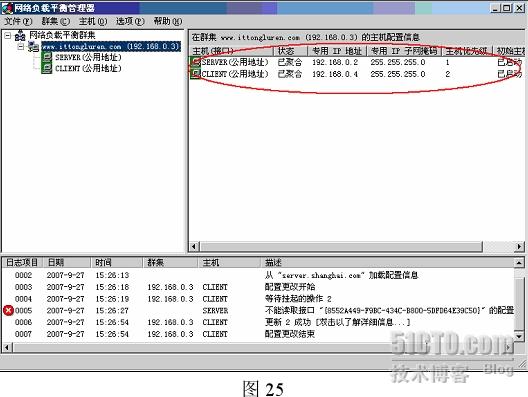Click the 网络负载平衡群集 root icon
The height and width of the screenshot is (397, 528).
20,35
